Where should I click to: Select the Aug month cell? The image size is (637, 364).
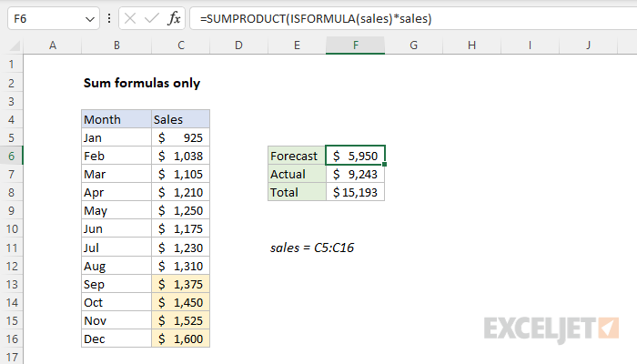tap(116, 266)
